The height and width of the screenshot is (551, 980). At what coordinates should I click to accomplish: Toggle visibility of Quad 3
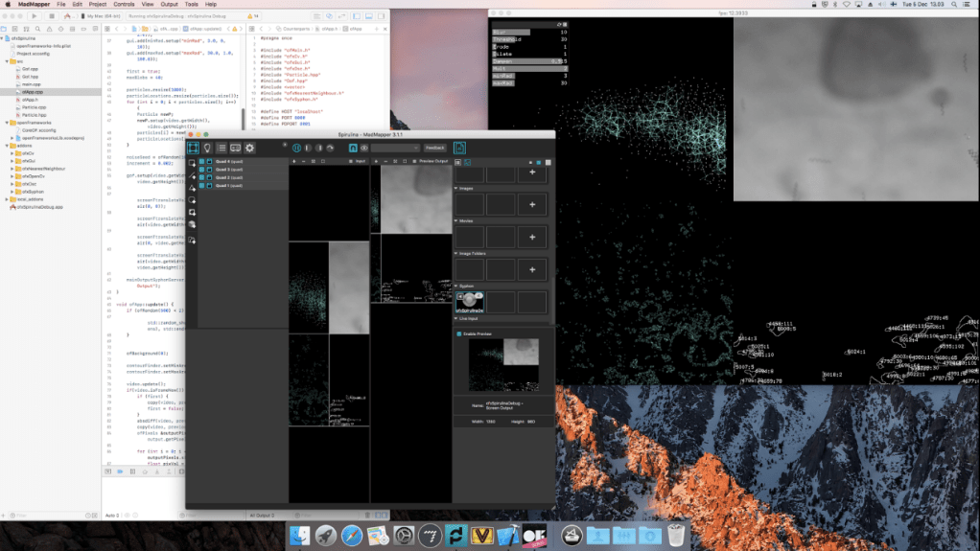[202, 170]
